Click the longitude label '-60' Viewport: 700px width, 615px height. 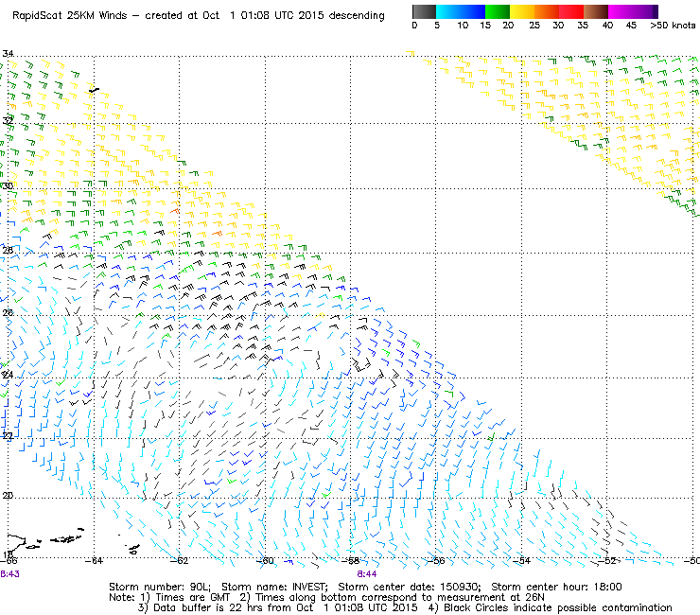tap(265, 560)
